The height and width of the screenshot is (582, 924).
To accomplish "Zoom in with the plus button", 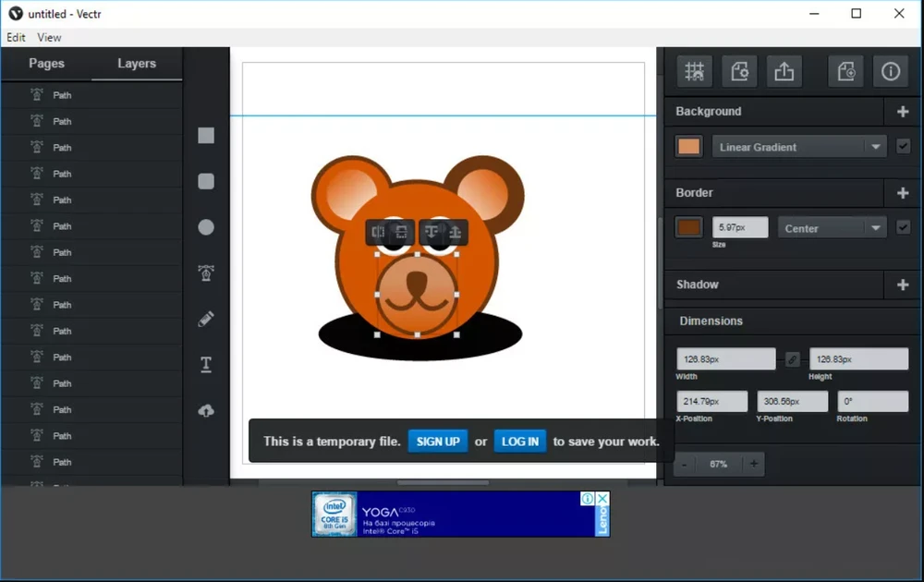I will point(754,464).
